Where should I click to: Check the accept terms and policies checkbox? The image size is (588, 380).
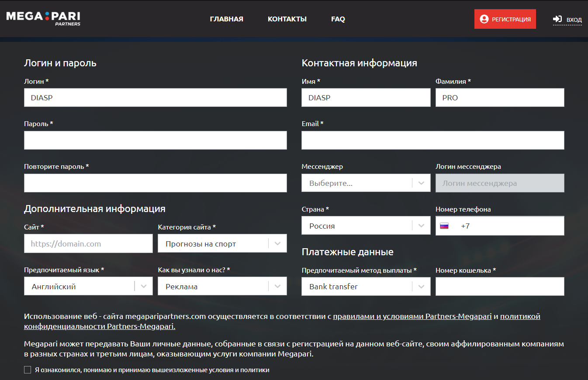point(28,370)
